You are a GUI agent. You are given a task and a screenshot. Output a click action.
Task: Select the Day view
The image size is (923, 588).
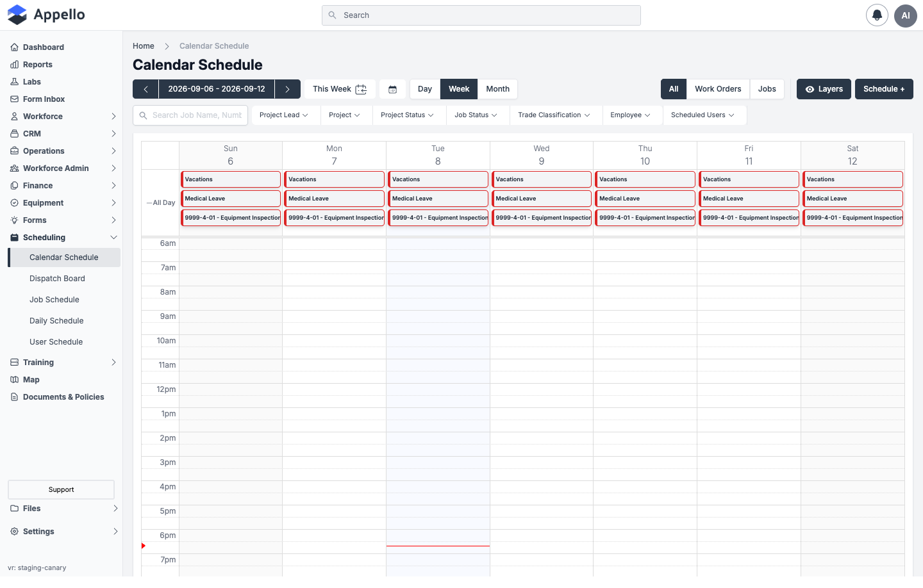(425, 89)
